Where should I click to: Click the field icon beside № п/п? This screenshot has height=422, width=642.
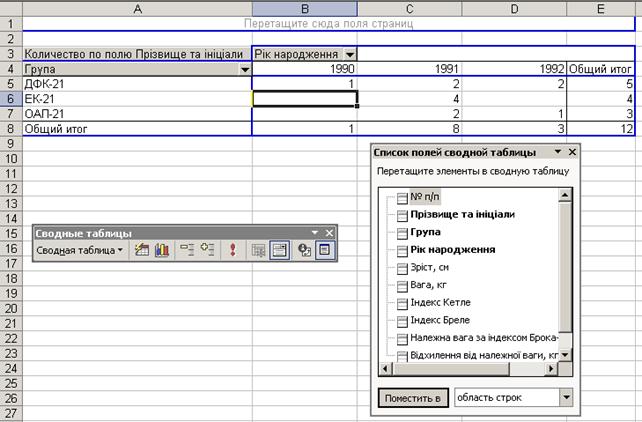click(x=402, y=198)
